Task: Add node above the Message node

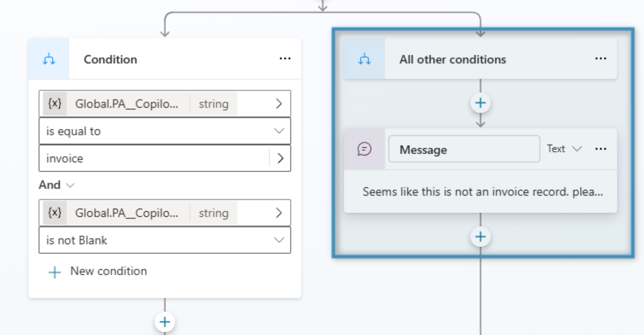Action: pyautogui.click(x=480, y=103)
